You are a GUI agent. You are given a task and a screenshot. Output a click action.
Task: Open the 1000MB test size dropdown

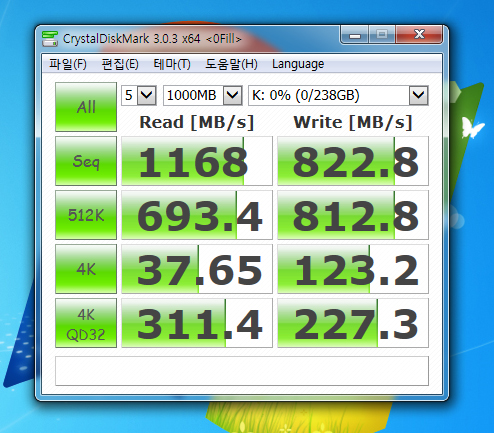[203, 96]
